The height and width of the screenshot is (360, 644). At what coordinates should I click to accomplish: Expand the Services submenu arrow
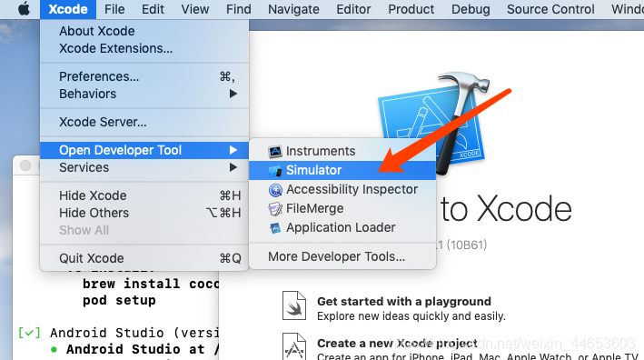tap(233, 167)
